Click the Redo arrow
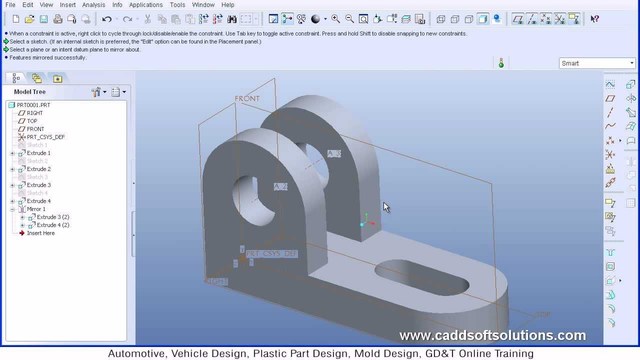Screen dimensions: 640x360 (x=127, y=19)
